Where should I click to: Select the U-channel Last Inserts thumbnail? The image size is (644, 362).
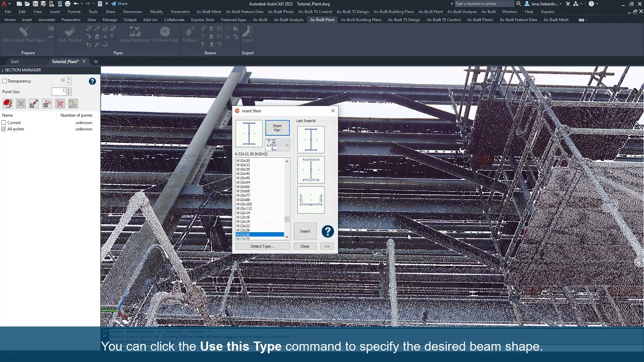pos(311,200)
